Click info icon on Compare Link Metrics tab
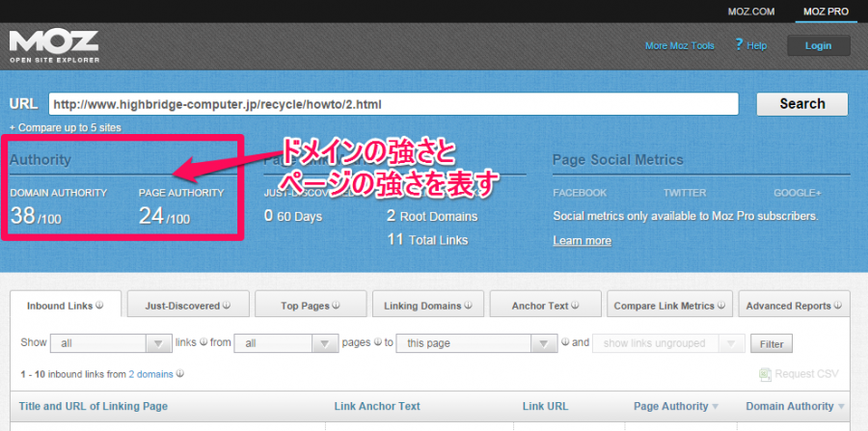 tap(721, 305)
